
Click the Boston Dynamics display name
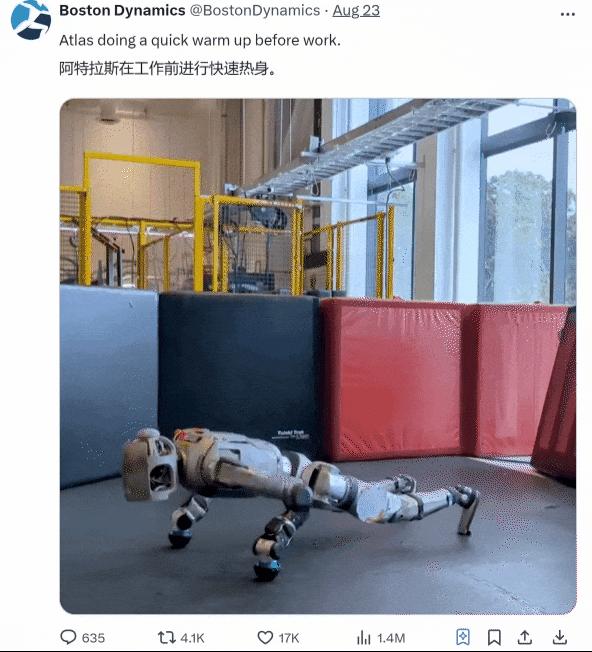(x=122, y=10)
